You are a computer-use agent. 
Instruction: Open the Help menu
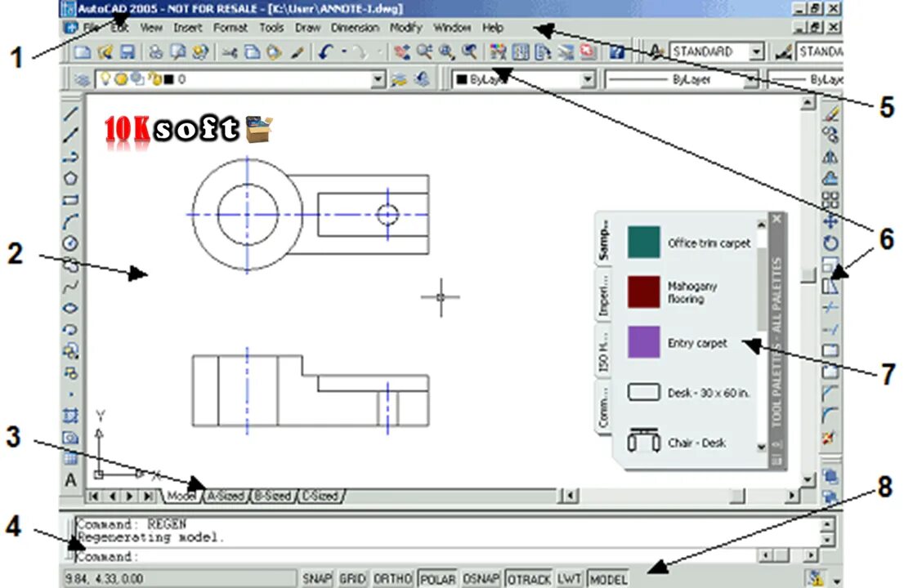[493, 28]
